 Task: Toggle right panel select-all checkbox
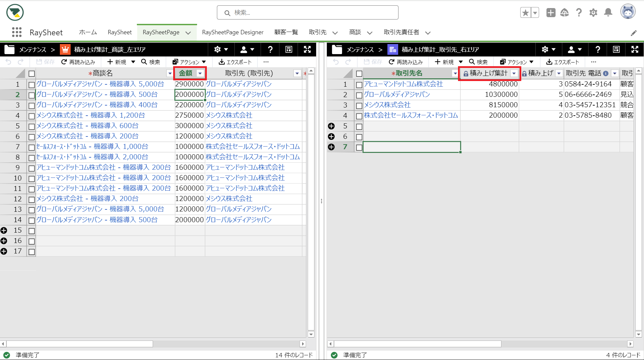click(359, 74)
